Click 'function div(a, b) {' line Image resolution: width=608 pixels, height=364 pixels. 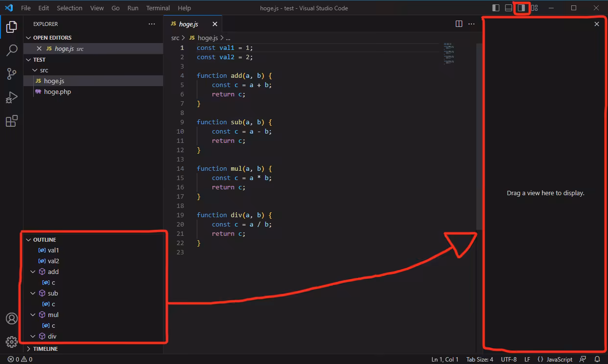[234, 215]
